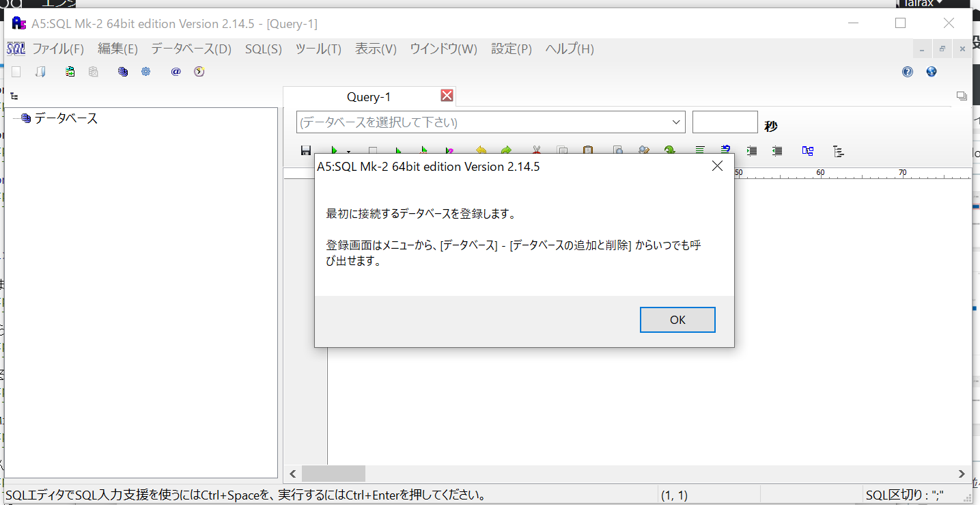Click the seconds timeout input field
Screen dimensions: 980x505
click(725, 122)
